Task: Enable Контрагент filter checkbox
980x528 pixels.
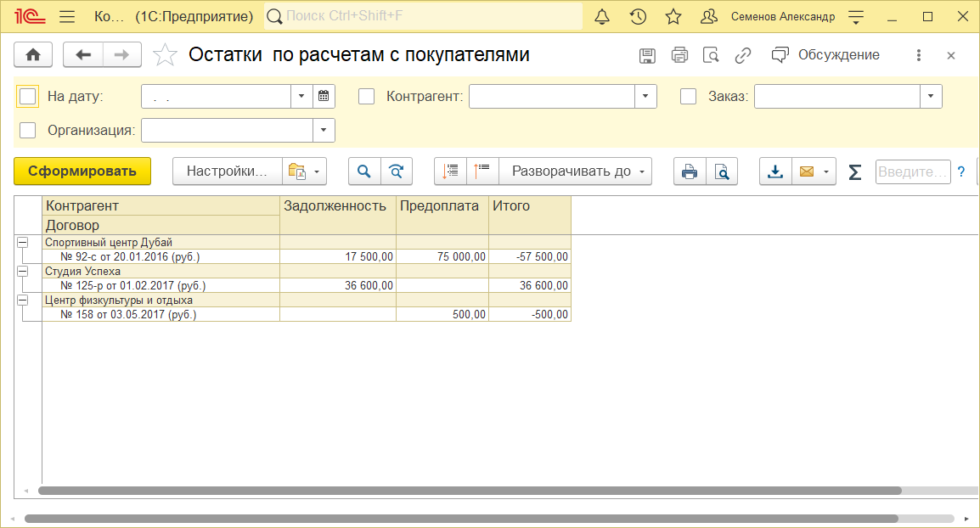Action: [x=366, y=96]
